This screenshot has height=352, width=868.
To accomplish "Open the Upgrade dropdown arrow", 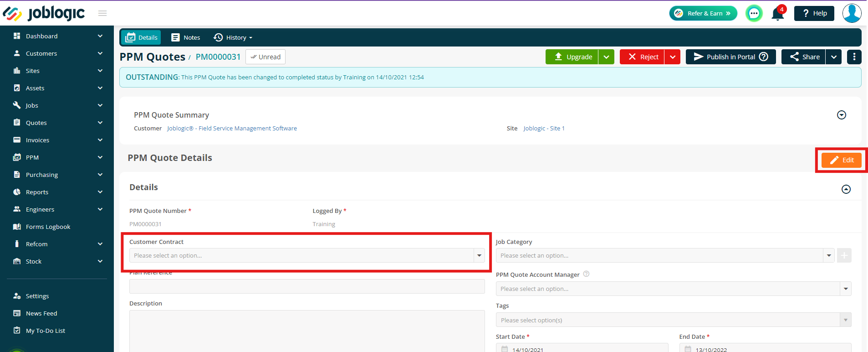I will (606, 57).
